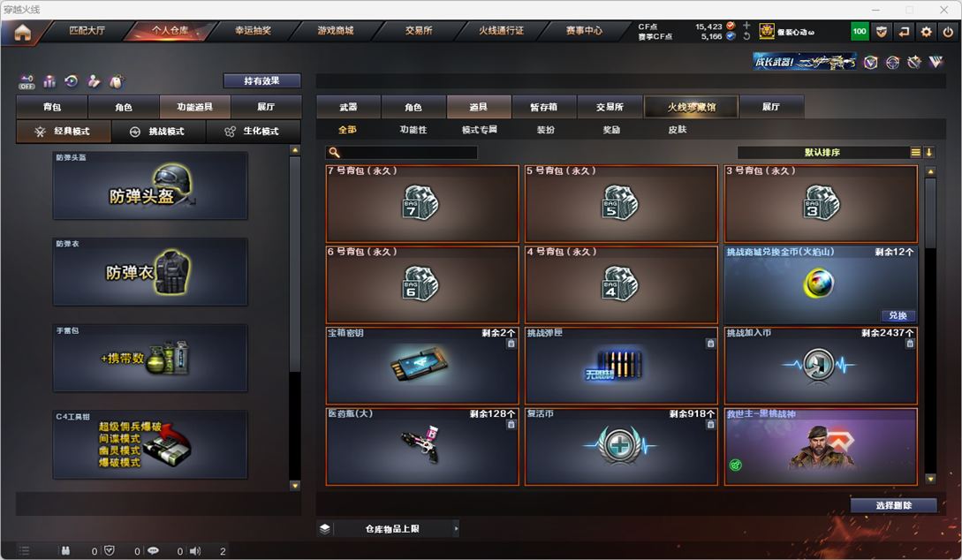Add CF points with the plus icon
Screen dimensions: 962x560
[746, 26]
